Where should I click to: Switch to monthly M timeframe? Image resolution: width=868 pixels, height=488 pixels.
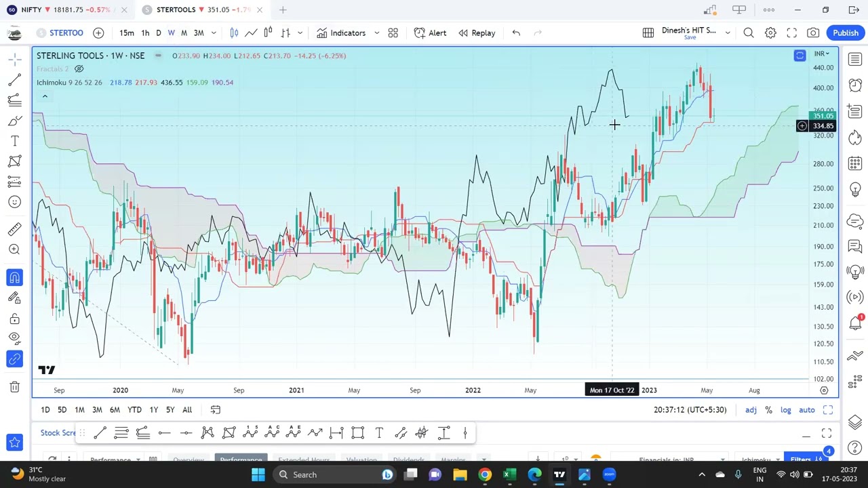point(184,33)
